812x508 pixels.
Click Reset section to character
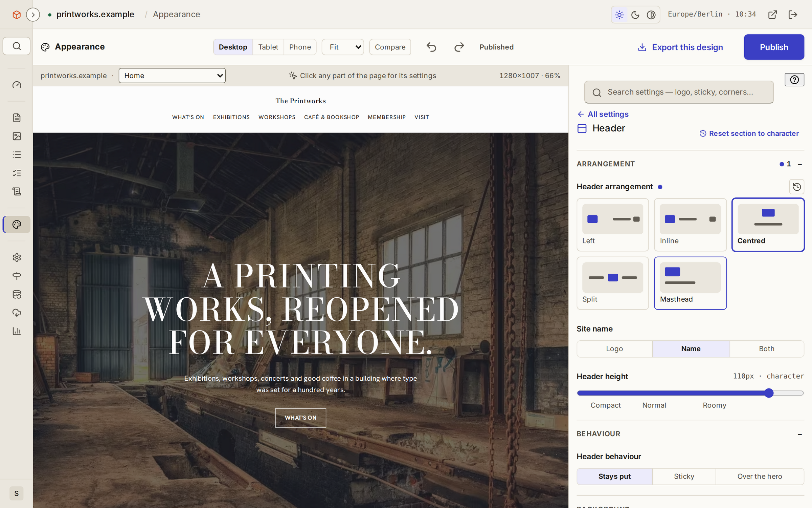pos(749,133)
